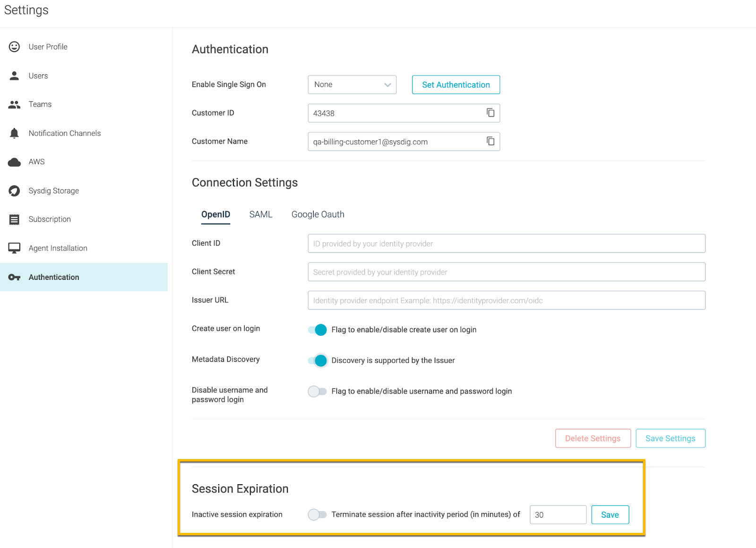Open Notification Channels via the bell icon
The width and height of the screenshot is (756, 548).
coord(14,133)
